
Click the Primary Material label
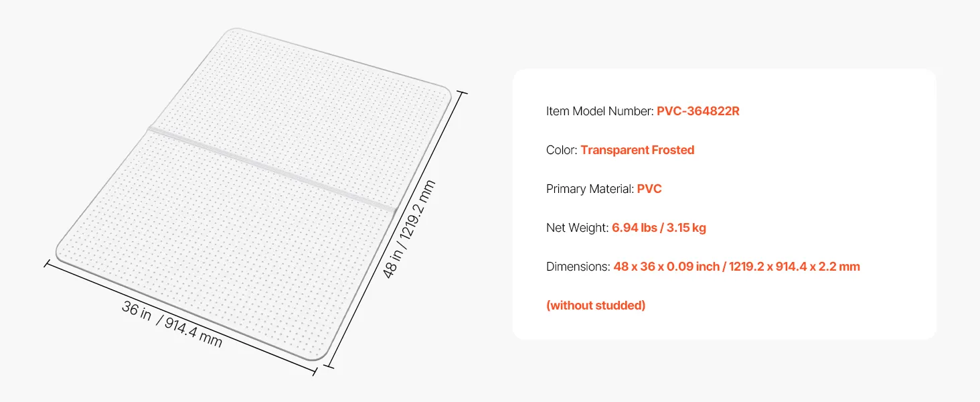pos(590,189)
